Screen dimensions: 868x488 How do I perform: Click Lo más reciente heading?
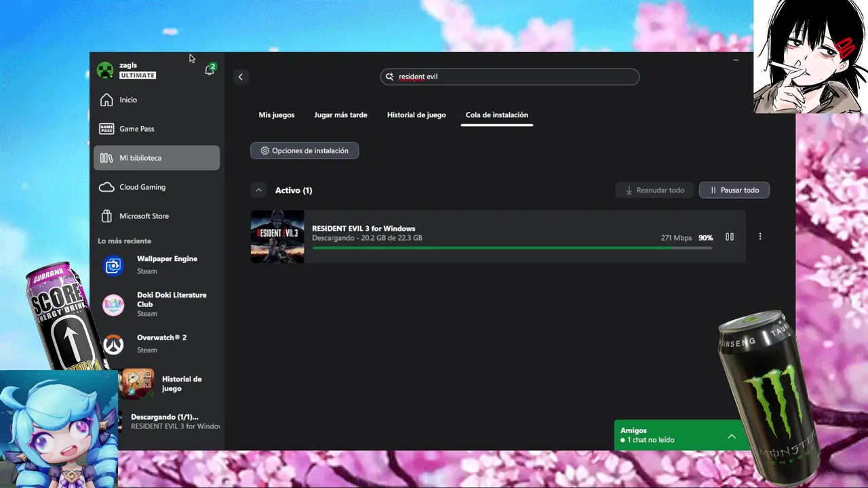124,241
